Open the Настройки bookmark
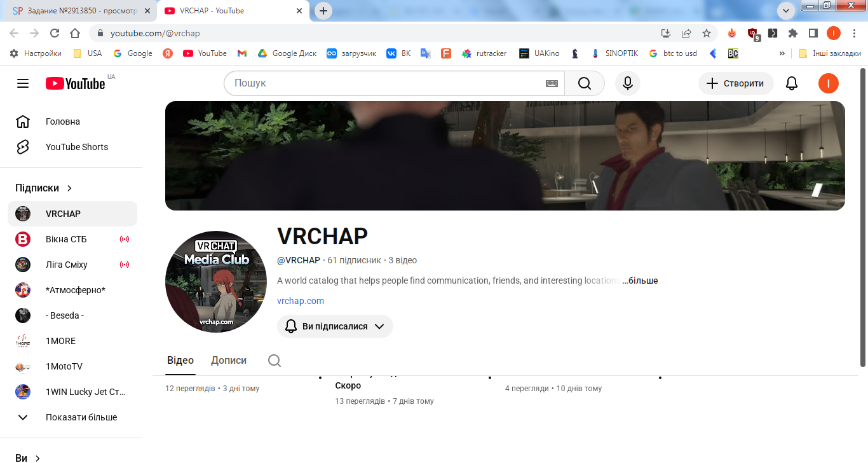This screenshot has height=463, width=868. (x=36, y=53)
